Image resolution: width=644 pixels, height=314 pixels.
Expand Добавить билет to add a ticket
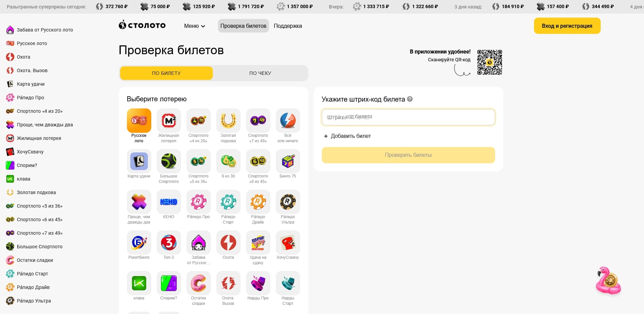tap(348, 136)
